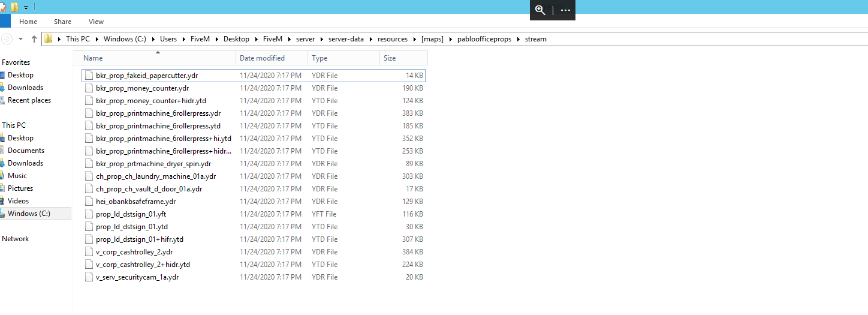Click the 'YFT File' type cell
Screen dimensions: 868x315
click(324, 214)
